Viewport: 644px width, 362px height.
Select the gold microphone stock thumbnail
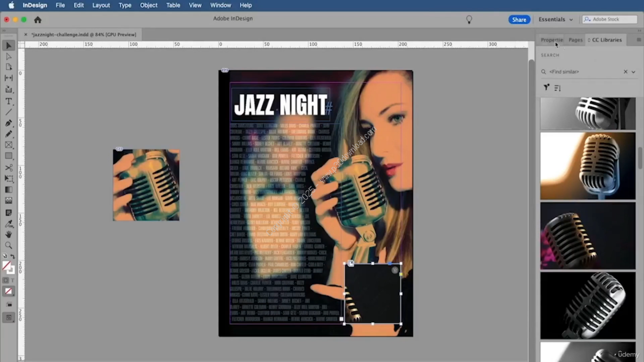(588, 166)
